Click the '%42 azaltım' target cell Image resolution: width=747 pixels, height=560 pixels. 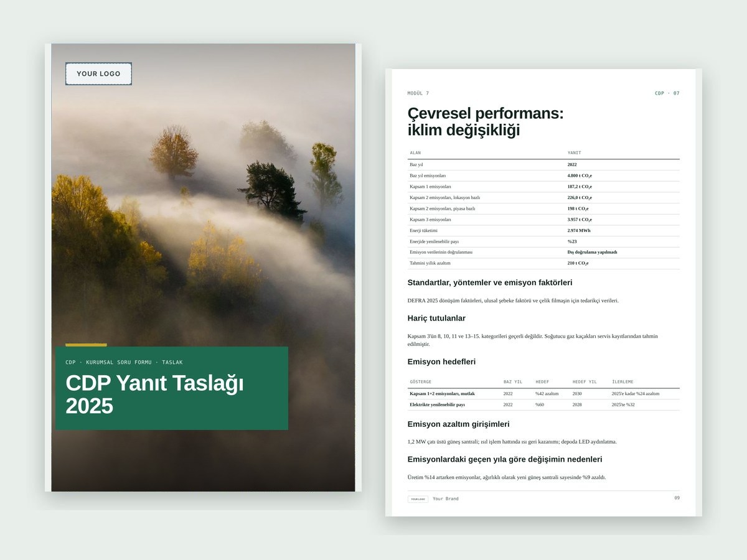[547, 394]
